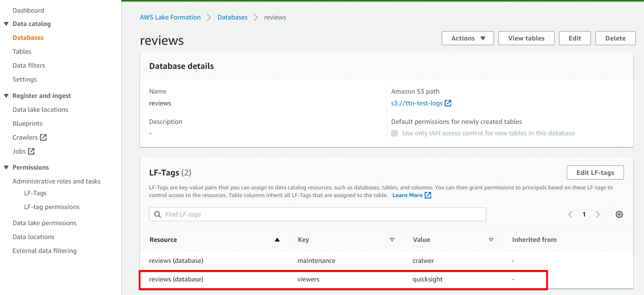Screen dimensions: 644x295
Task: Sort the table by Value column arrow
Action: [x=491, y=240]
